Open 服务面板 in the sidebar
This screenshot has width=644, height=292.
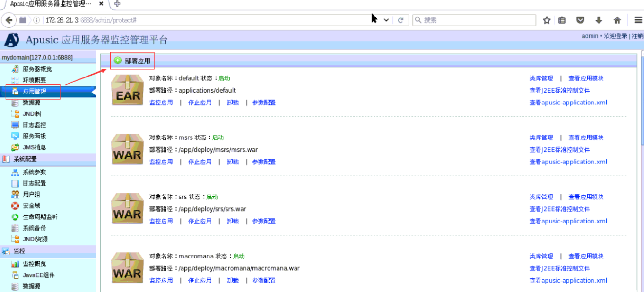[35, 136]
